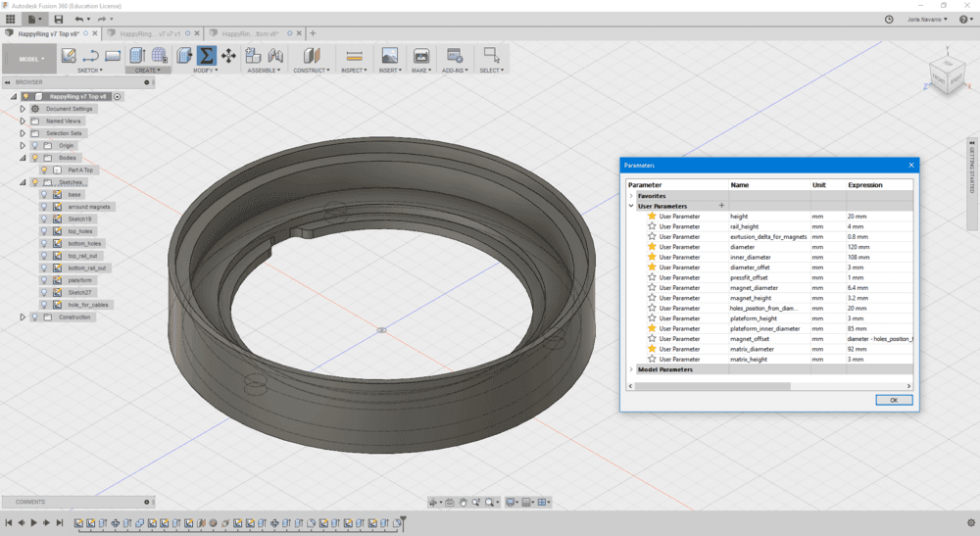The height and width of the screenshot is (536, 980).
Task: Click the Save disk icon
Action: click(x=58, y=20)
